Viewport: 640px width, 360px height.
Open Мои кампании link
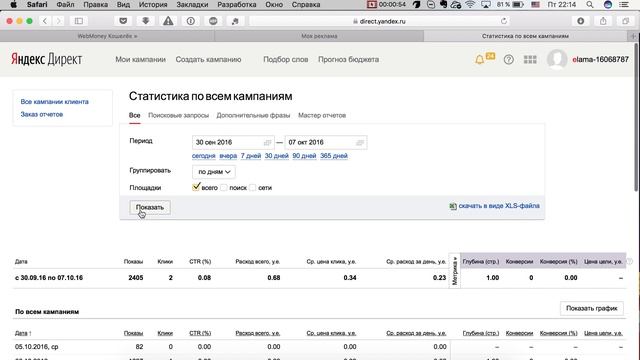click(x=140, y=60)
